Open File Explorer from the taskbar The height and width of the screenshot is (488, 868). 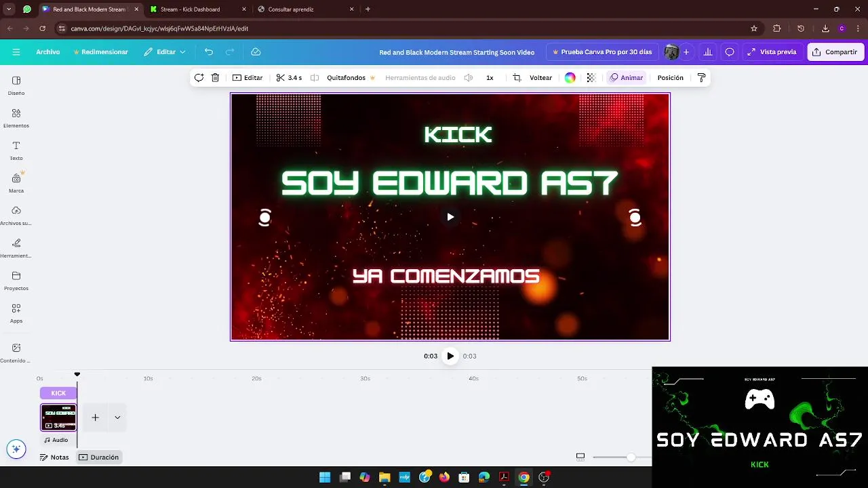coord(384,477)
